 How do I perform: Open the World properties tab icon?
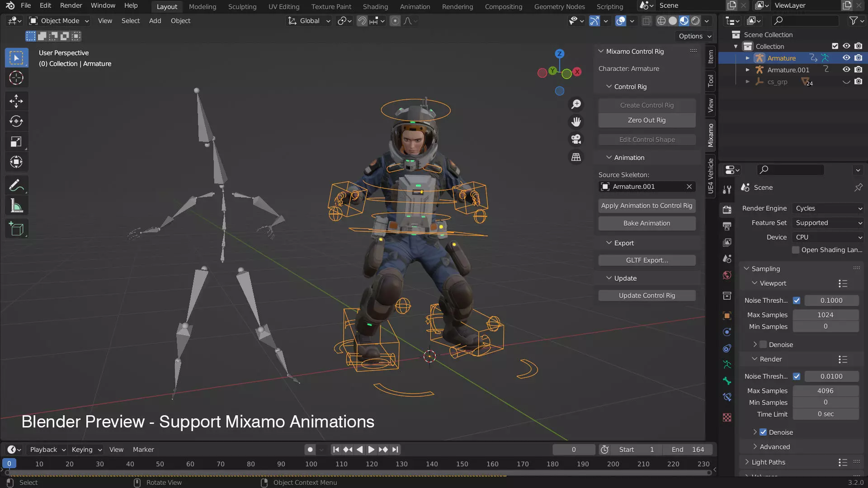[x=727, y=275]
